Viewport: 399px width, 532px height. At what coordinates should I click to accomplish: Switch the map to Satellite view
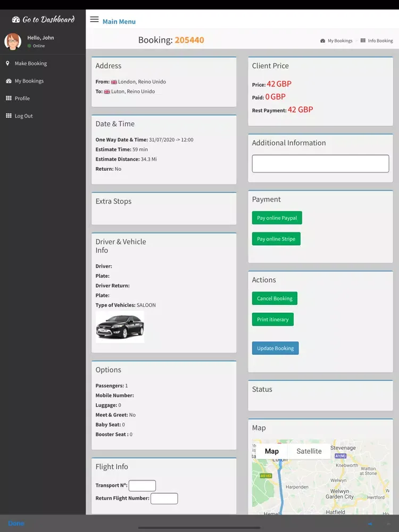[x=309, y=451]
